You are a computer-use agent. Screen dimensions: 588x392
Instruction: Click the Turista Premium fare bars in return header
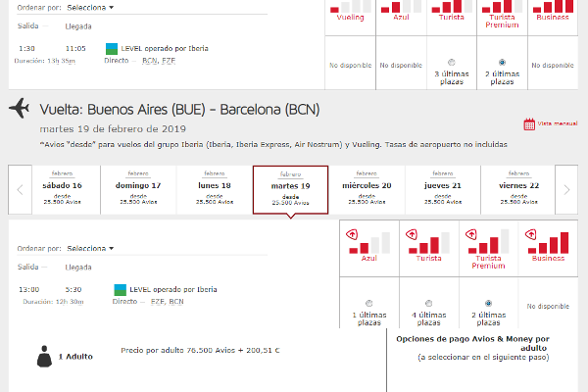pyautogui.click(x=489, y=242)
